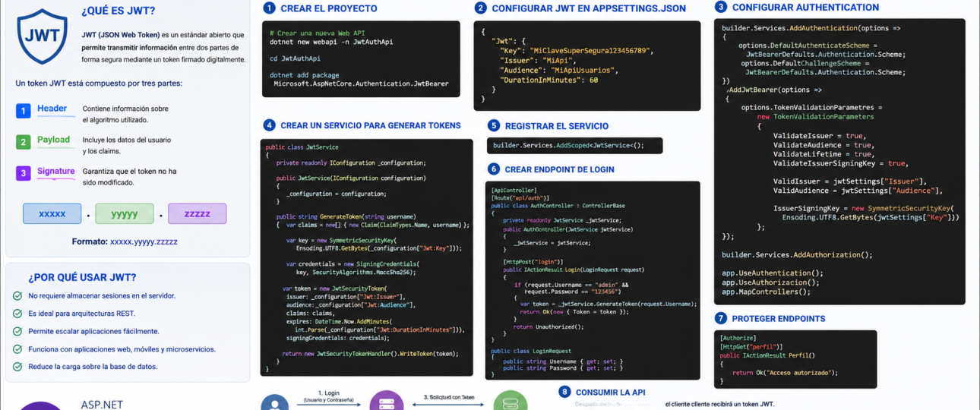The height and width of the screenshot is (410, 980).
Task: Click 'return Unauthorized();' line
Action: click(x=548, y=326)
